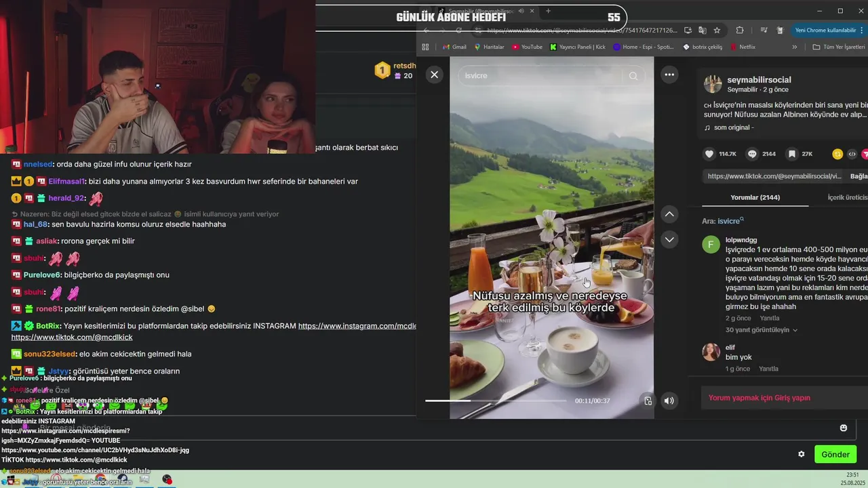Open the emoji picker in the chat input
The image size is (868, 488).
click(844, 428)
